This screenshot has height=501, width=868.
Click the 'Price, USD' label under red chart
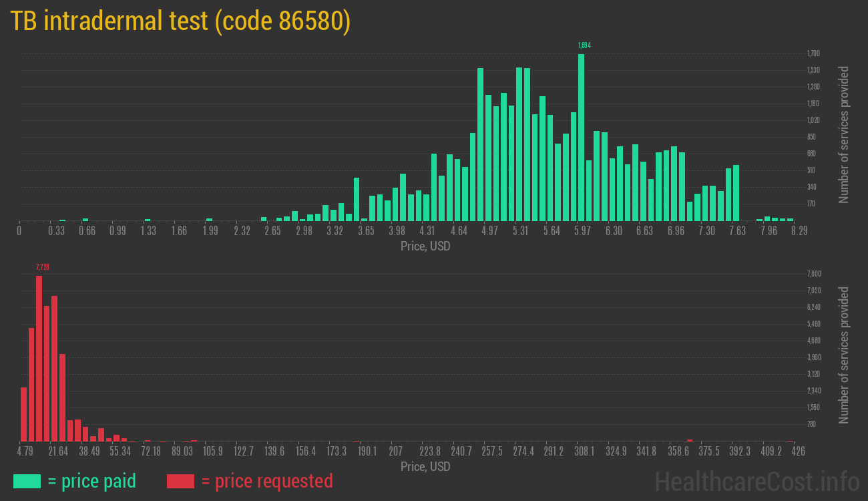click(425, 466)
